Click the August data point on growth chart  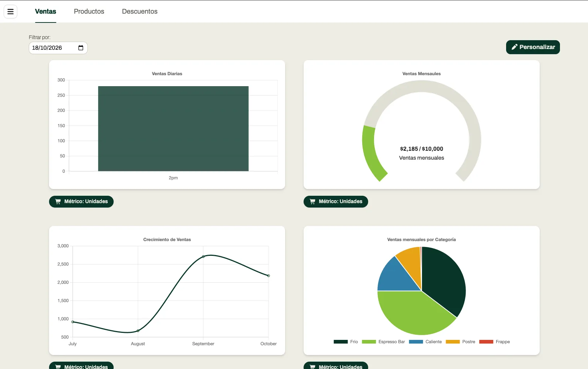coord(138,331)
